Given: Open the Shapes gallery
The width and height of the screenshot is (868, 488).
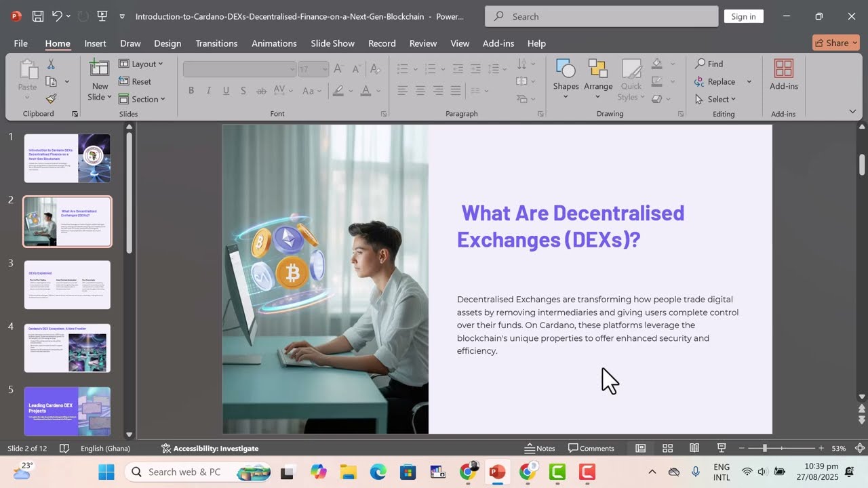Looking at the screenshot, I should point(566,79).
